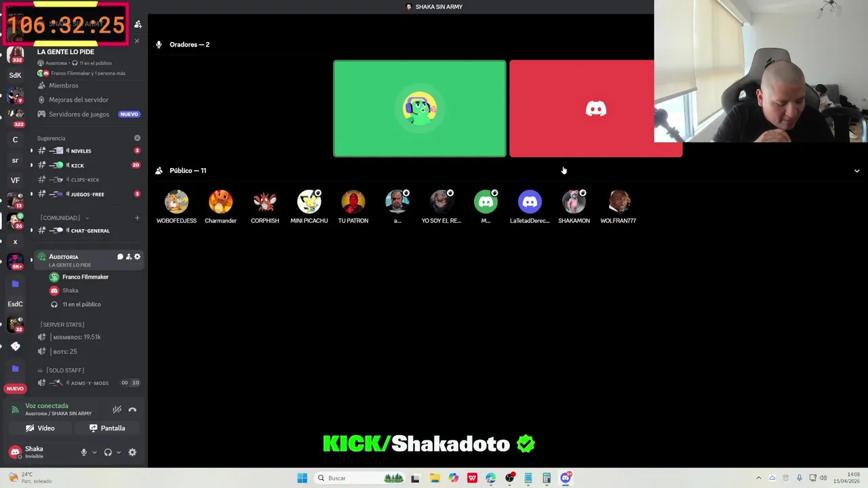Toggle headphones deafen in user panel

click(x=108, y=452)
